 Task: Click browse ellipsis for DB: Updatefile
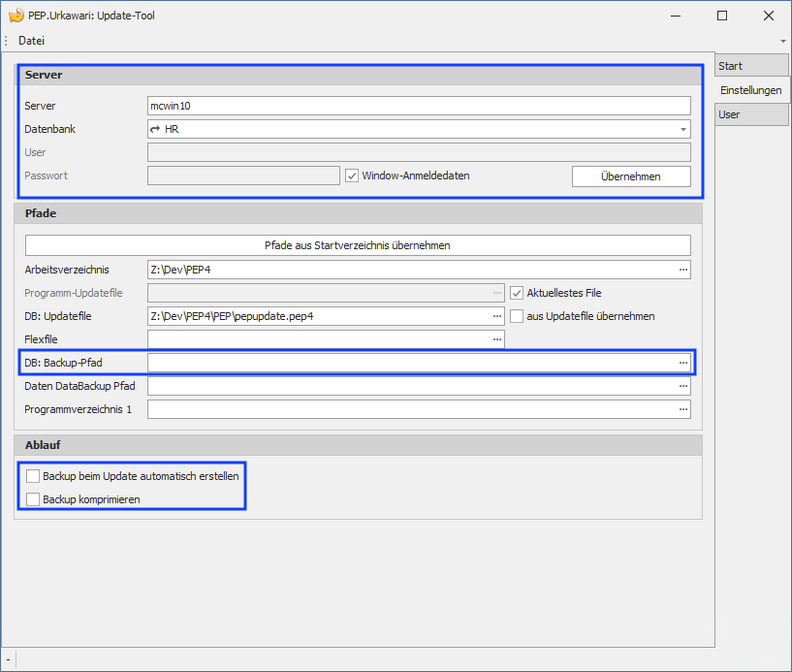coord(497,316)
